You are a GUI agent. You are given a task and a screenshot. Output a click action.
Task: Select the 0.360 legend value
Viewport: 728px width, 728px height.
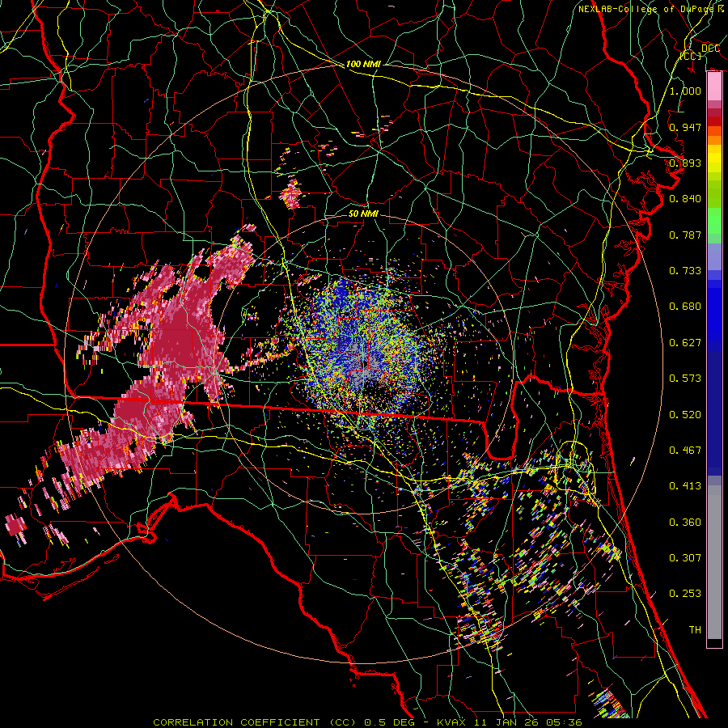pyautogui.click(x=685, y=523)
